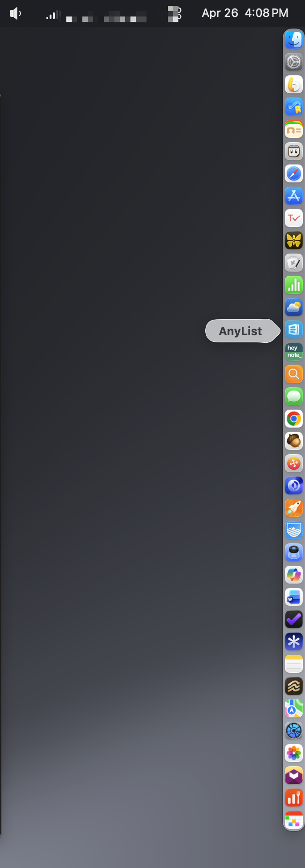Open the robot-face Pastebot icon
The image size is (305, 868).
(x=294, y=152)
